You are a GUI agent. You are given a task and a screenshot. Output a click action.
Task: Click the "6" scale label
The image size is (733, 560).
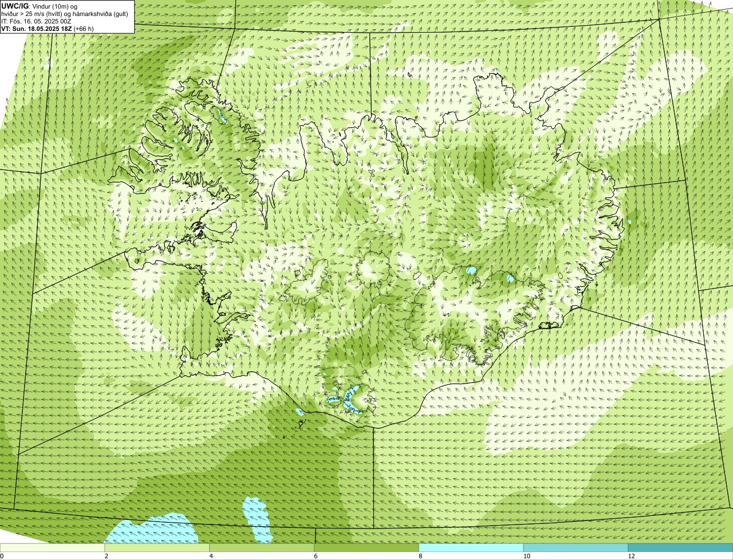316,556
